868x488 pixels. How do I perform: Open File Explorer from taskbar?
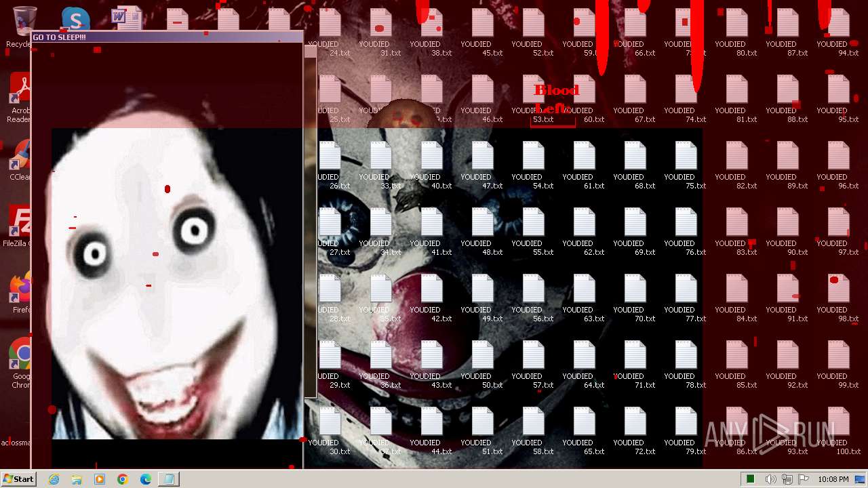pos(77,479)
